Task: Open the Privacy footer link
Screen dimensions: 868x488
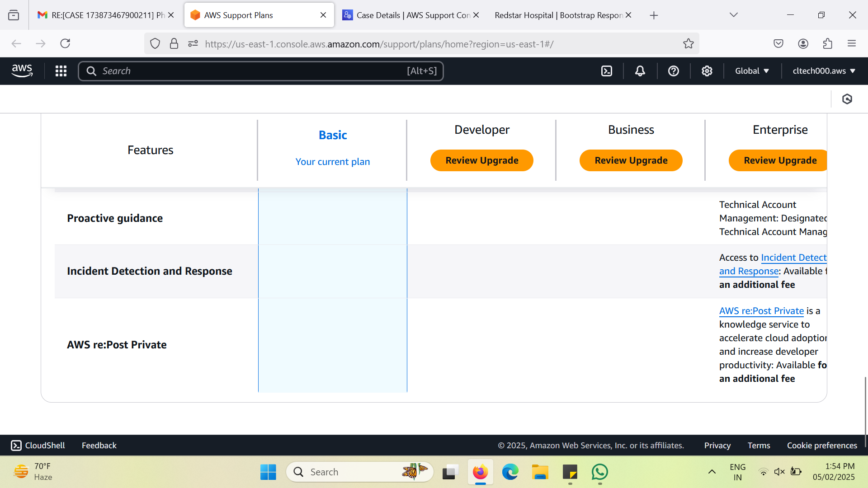Action: tap(717, 446)
